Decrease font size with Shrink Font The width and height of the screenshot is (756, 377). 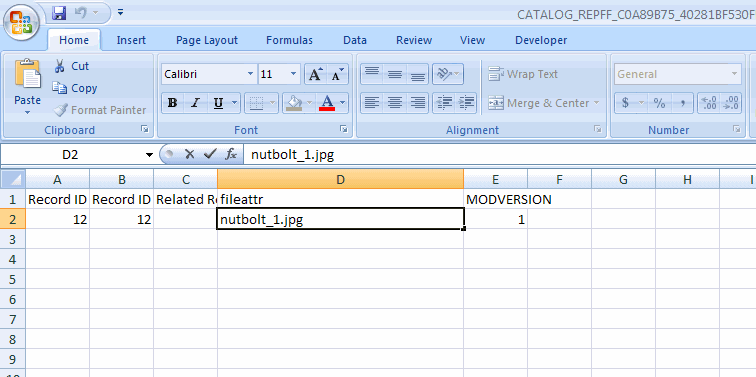(x=338, y=74)
